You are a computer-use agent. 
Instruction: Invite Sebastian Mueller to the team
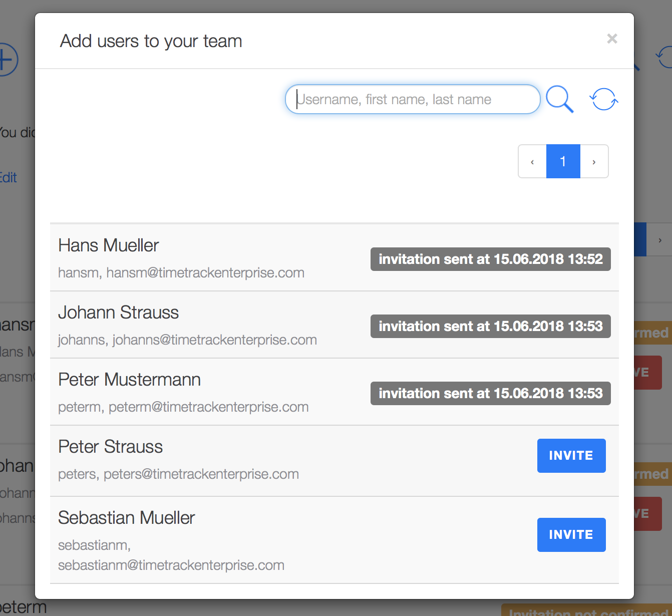pos(571,535)
